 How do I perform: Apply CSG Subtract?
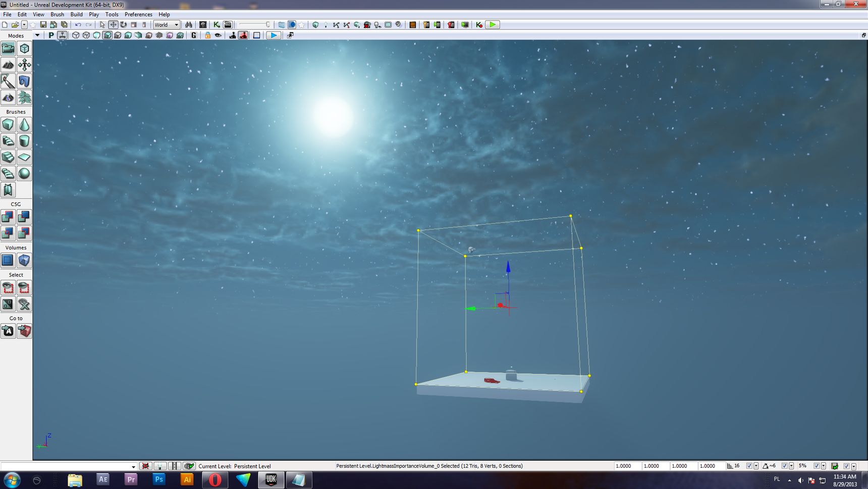pos(24,217)
